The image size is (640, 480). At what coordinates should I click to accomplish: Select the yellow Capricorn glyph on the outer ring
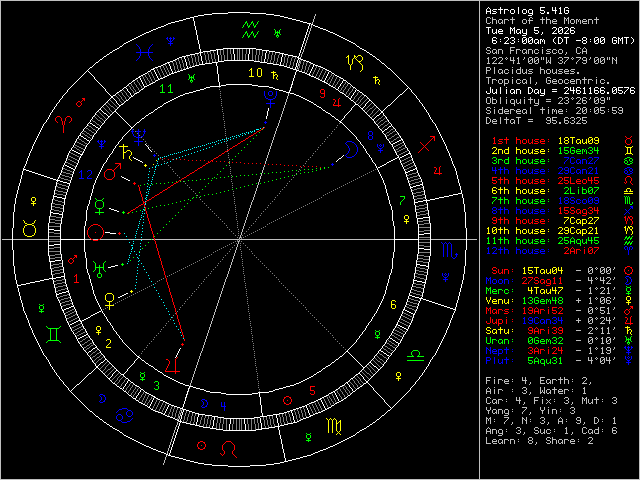tap(355, 62)
